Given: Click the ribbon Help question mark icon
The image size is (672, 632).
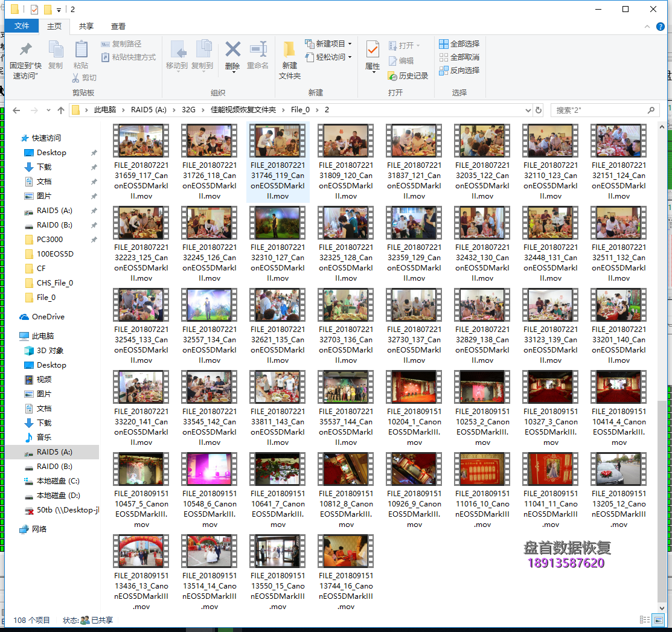Looking at the screenshot, I should click(x=661, y=27).
